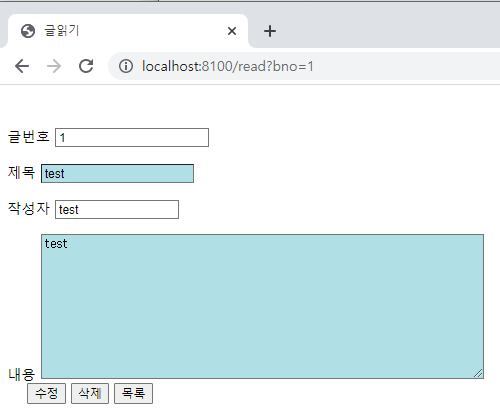Screen dimensions: 500x420
Task: View site information icon in address bar
Action: pos(126,66)
